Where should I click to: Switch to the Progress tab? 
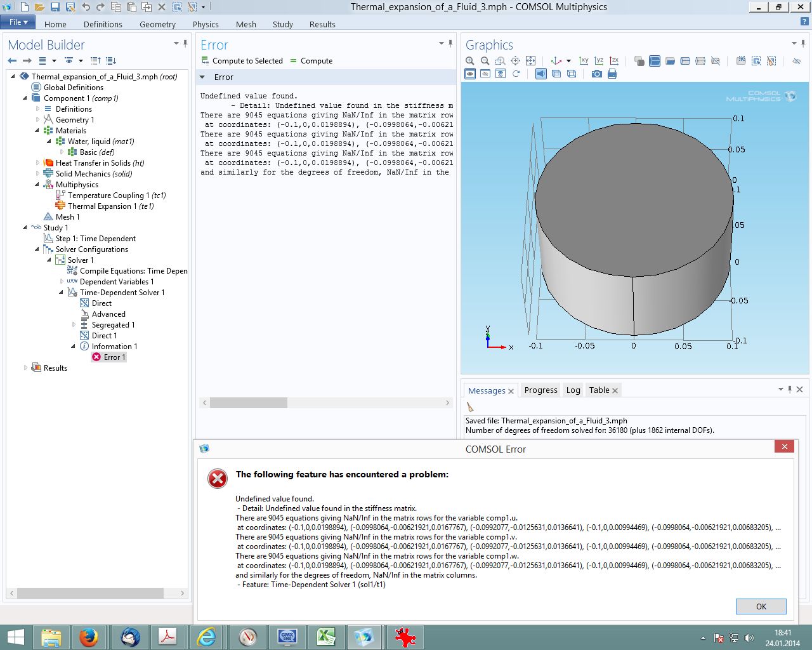(x=540, y=390)
